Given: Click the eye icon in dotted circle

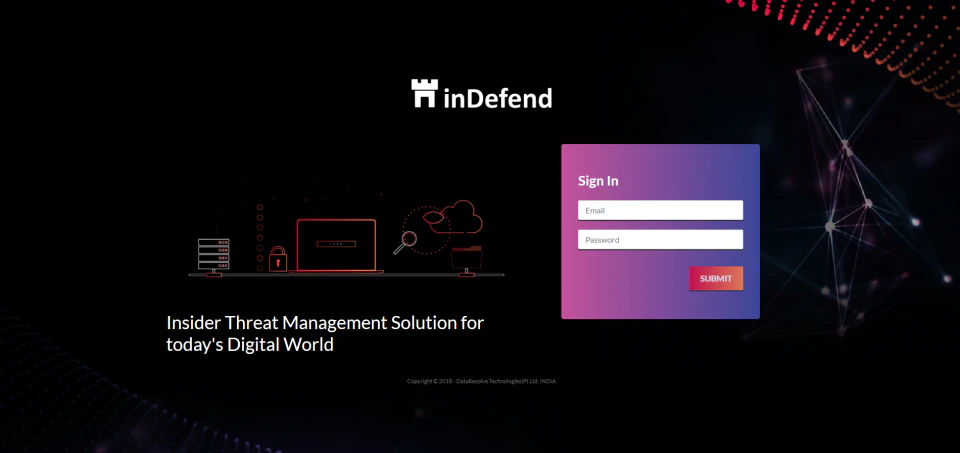Looking at the screenshot, I should [432, 217].
